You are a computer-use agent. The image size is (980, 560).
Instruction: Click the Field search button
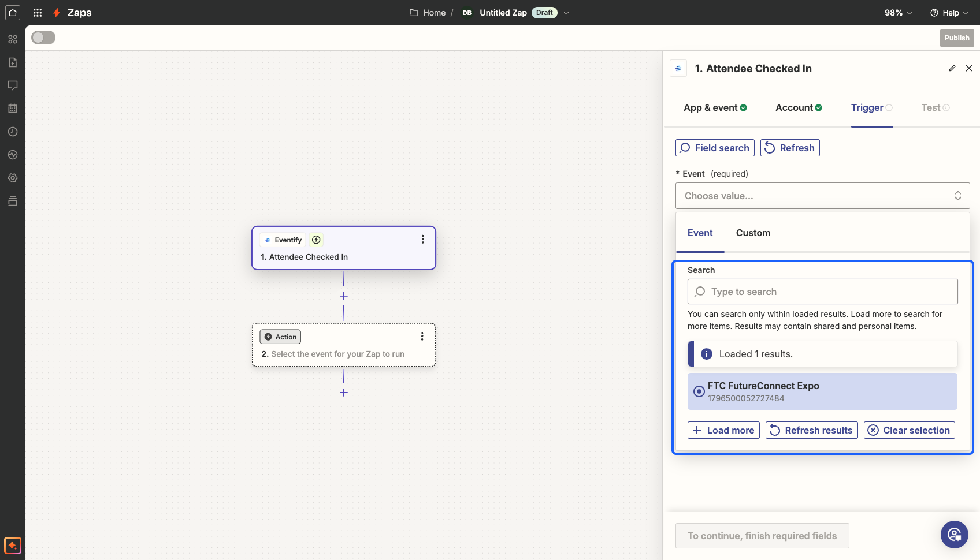pos(715,148)
